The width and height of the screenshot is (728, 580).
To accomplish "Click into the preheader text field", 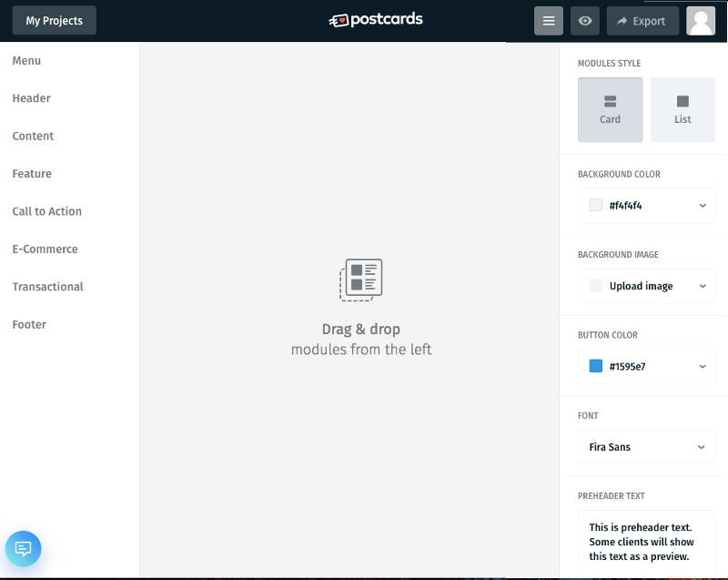I will click(646, 542).
